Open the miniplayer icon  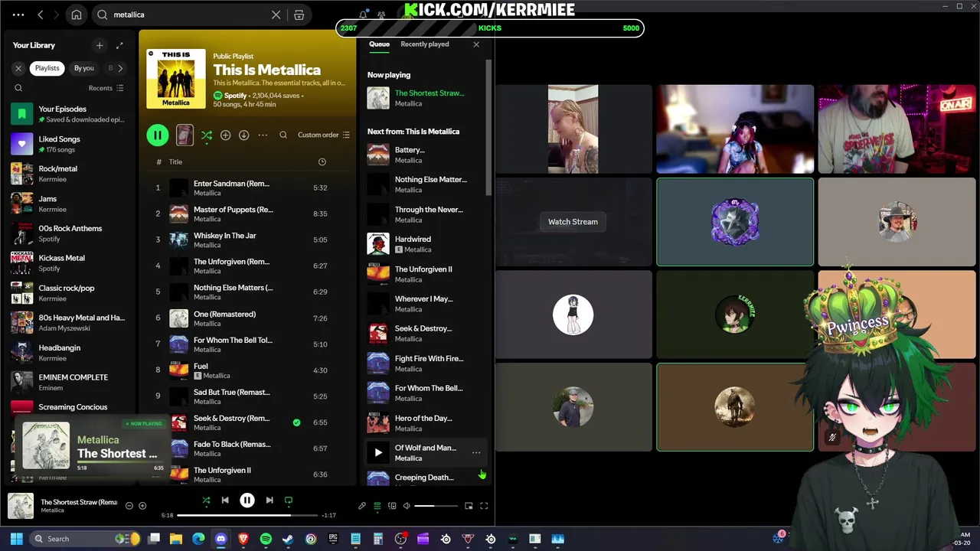point(469,506)
